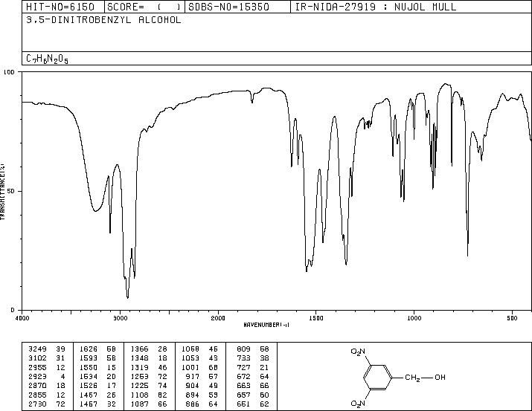Screen dimensions: 532x411
Task: Select the 3,5-DINITROBENZYL ALCOHOL compound name
Action: pyautogui.click(x=103, y=20)
